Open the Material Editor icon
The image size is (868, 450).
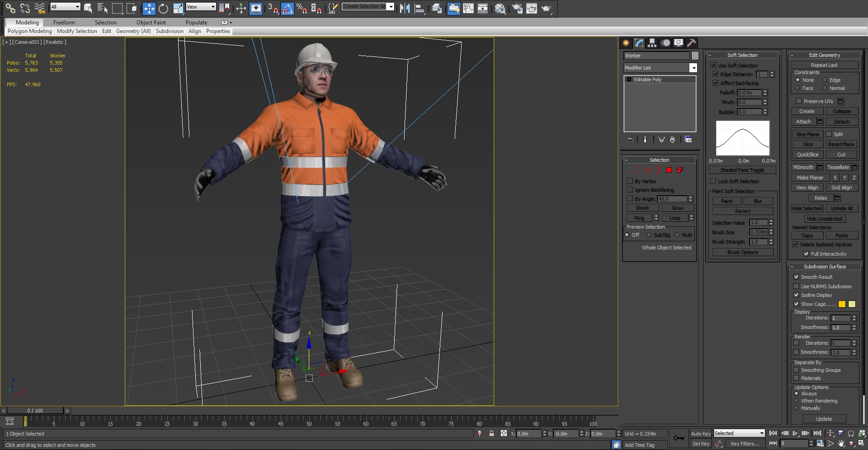[500, 8]
